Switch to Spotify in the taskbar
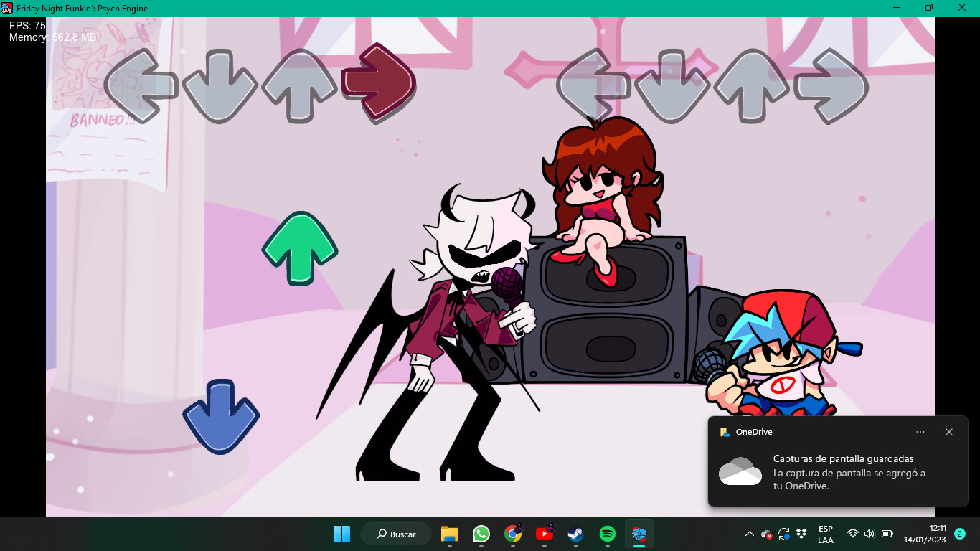This screenshot has width=980, height=551. [x=607, y=534]
